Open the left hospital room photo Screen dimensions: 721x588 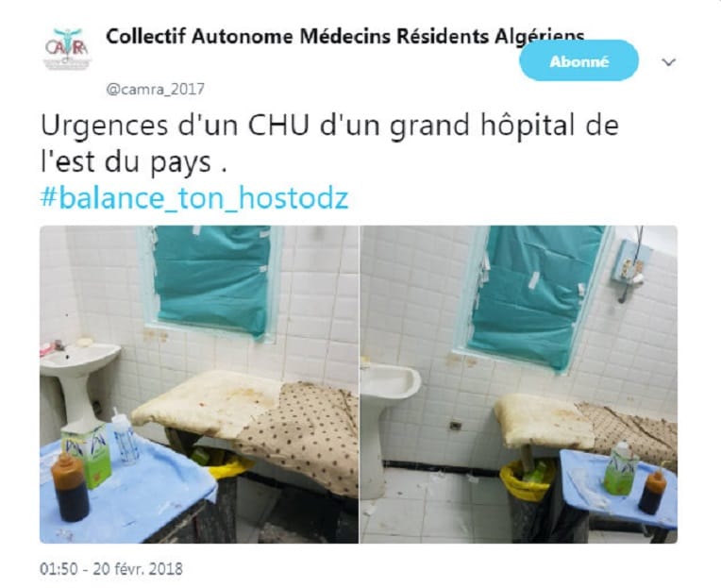[x=198, y=384]
